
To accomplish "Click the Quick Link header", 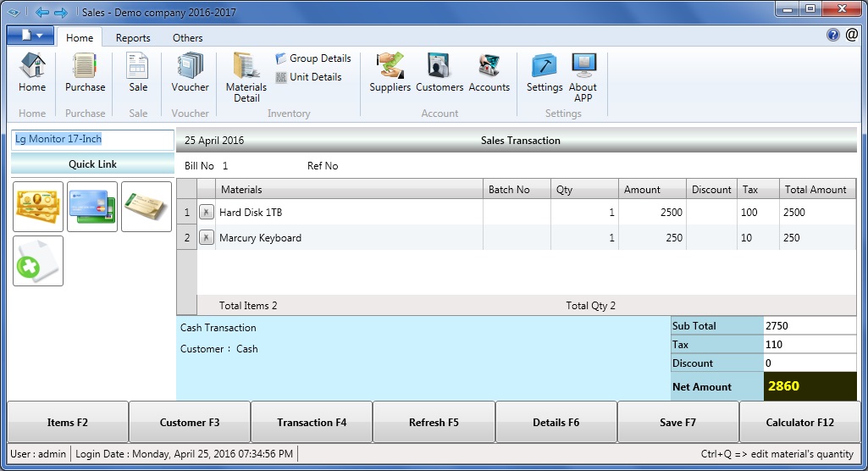I will (92, 163).
